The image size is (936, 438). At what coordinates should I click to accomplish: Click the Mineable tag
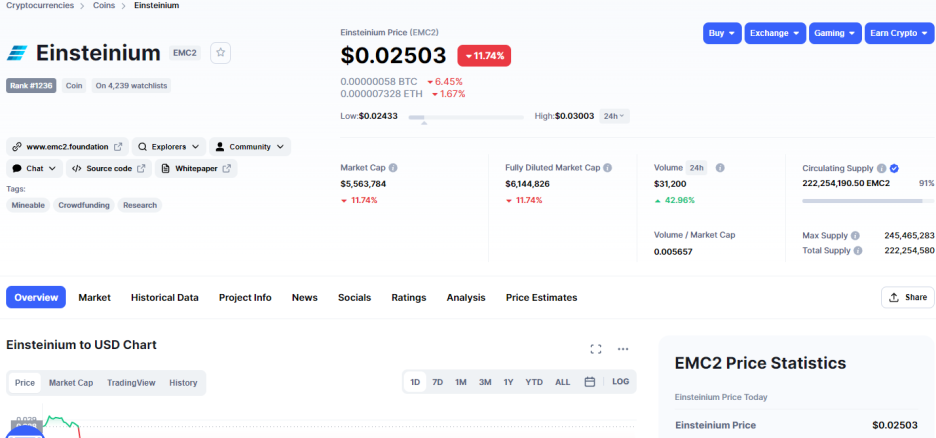(x=29, y=205)
